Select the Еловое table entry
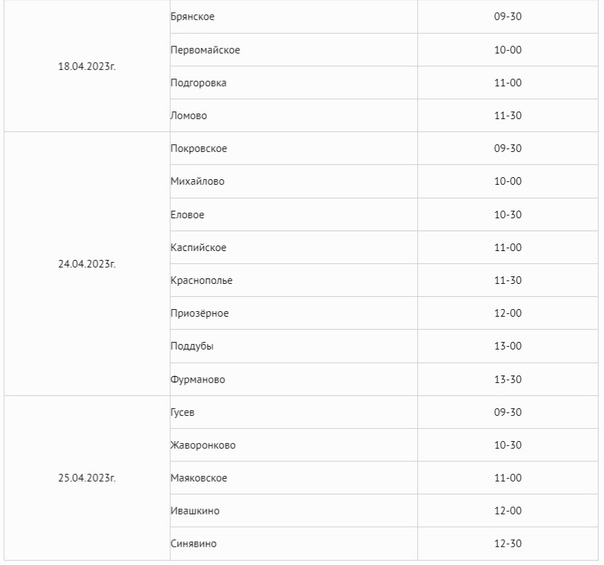The height and width of the screenshot is (565, 604). point(187,215)
